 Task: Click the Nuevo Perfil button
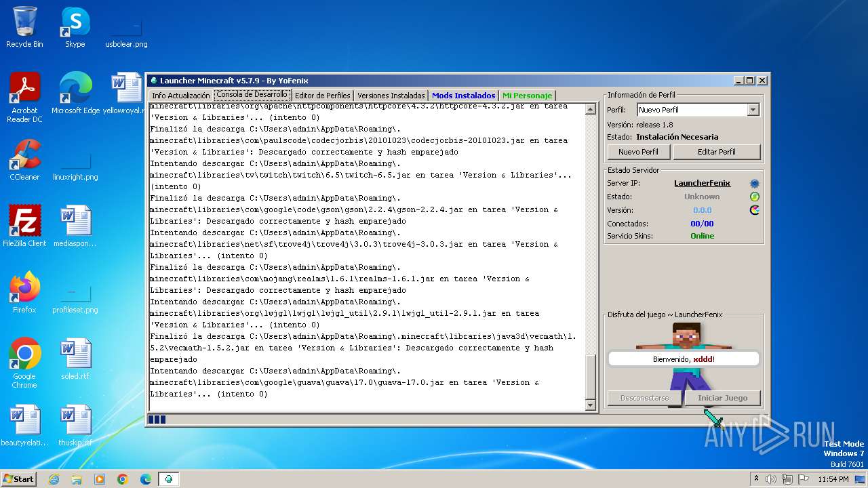tap(638, 152)
